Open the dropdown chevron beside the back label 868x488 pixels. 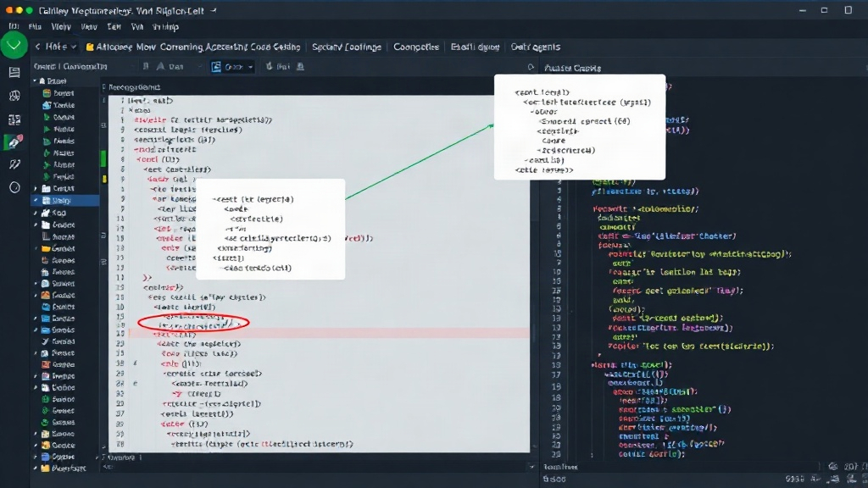point(73,47)
